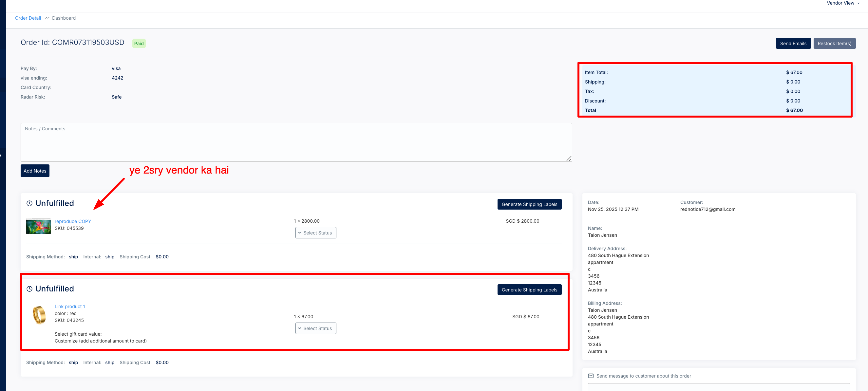The height and width of the screenshot is (391, 868).
Task: Click the Dashboard trend chart icon in breadcrumb
Action: click(47, 18)
